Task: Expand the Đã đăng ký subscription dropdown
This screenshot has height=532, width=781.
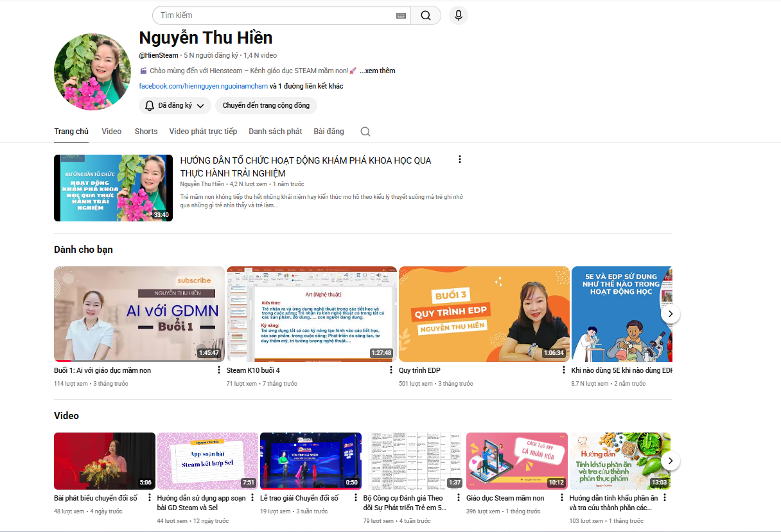Action: [x=175, y=105]
